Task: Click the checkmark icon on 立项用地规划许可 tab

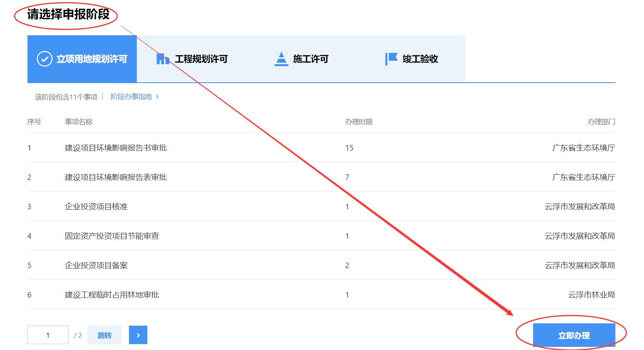Action: click(x=45, y=59)
